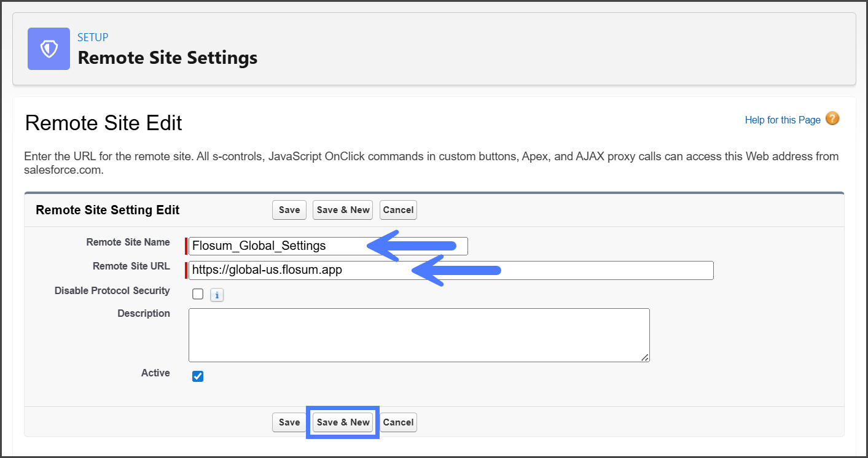Image resolution: width=868 pixels, height=458 pixels.
Task: Click the info icon beside Disable Protocol Security
Action: pos(216,295)
